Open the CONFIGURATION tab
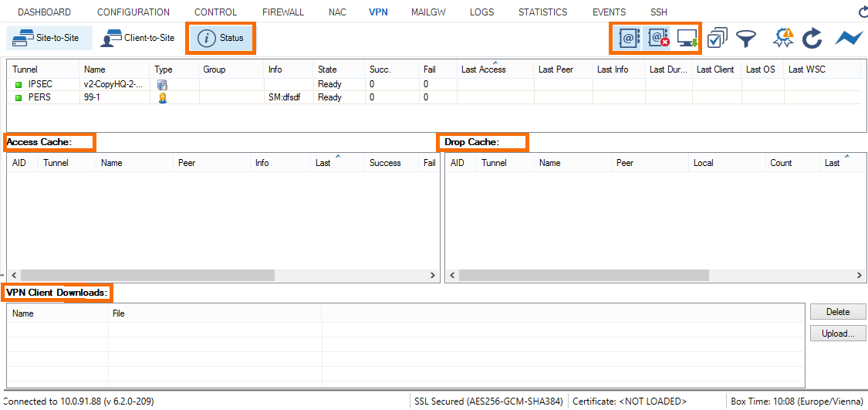Screen dimensions: 868x410 click(x=133, y=12)
